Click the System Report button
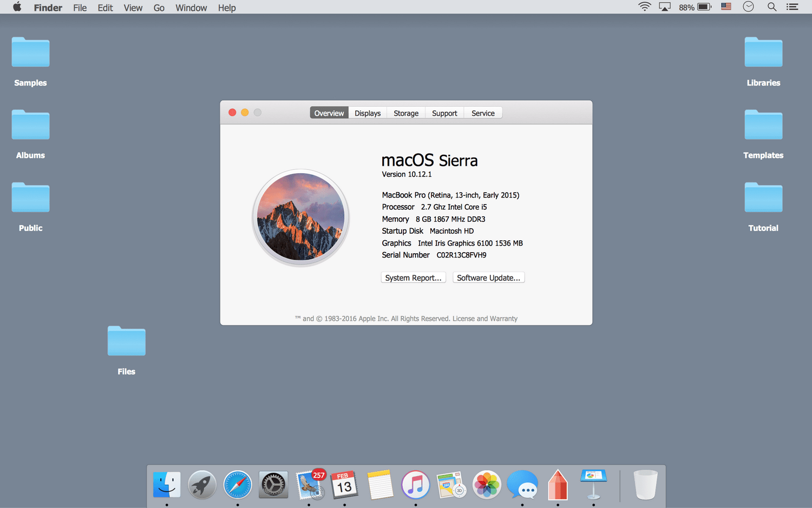Image resolution: width=812 pixels, height=508 pixels. (x=413, y=277)
